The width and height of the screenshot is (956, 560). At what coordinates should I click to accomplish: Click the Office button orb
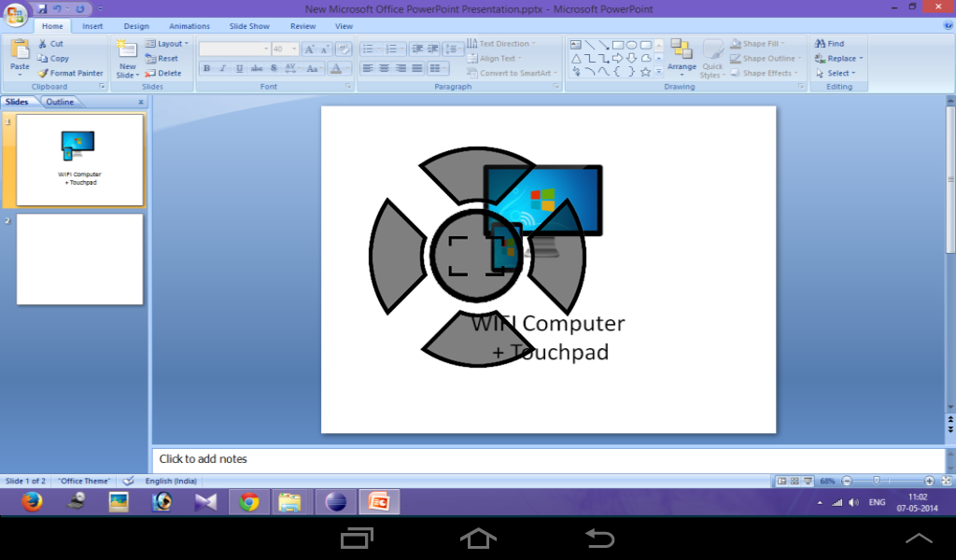coord(15,15)
